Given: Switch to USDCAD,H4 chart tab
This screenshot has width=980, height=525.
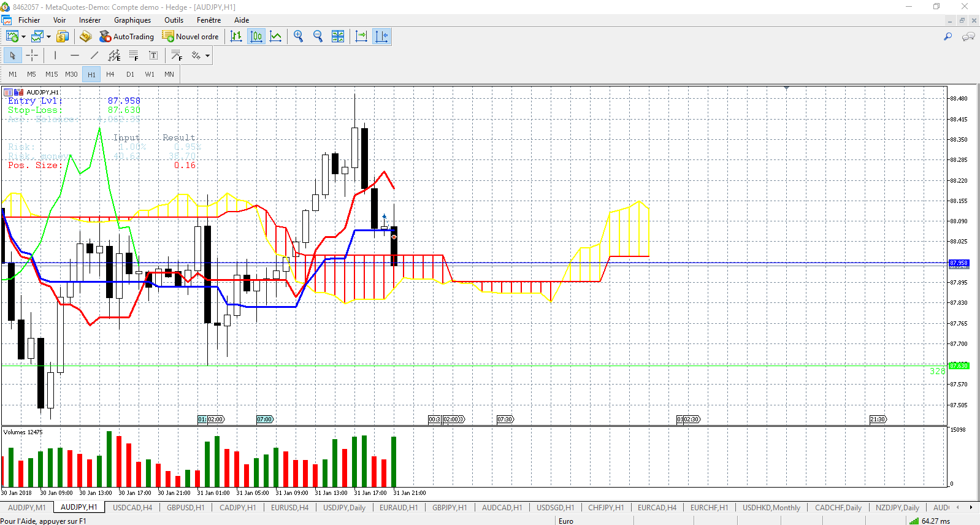Looking at the screenshot, I should click(x=132, y=507).
